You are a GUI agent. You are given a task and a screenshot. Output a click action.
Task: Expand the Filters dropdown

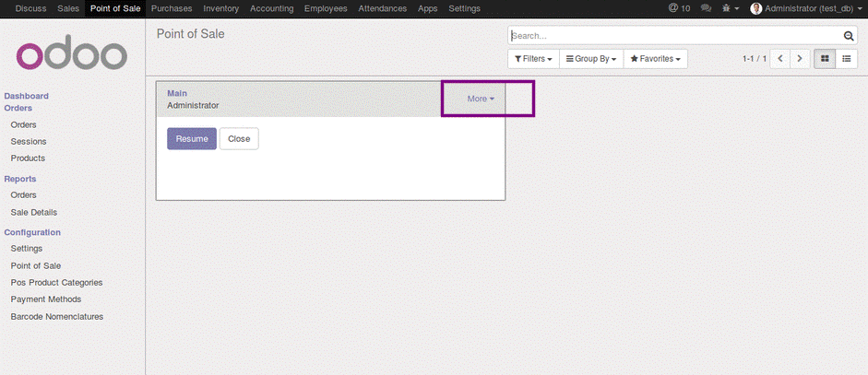pos(533,59)
